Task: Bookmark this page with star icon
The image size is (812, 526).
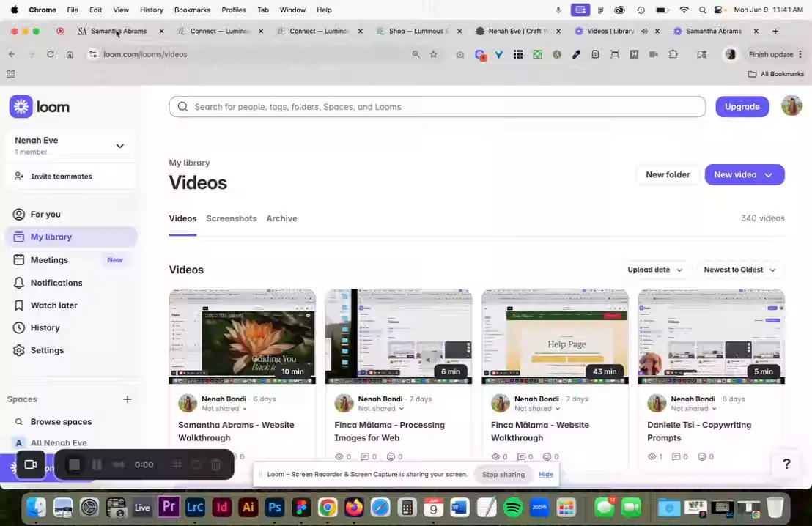Action: 433,54
